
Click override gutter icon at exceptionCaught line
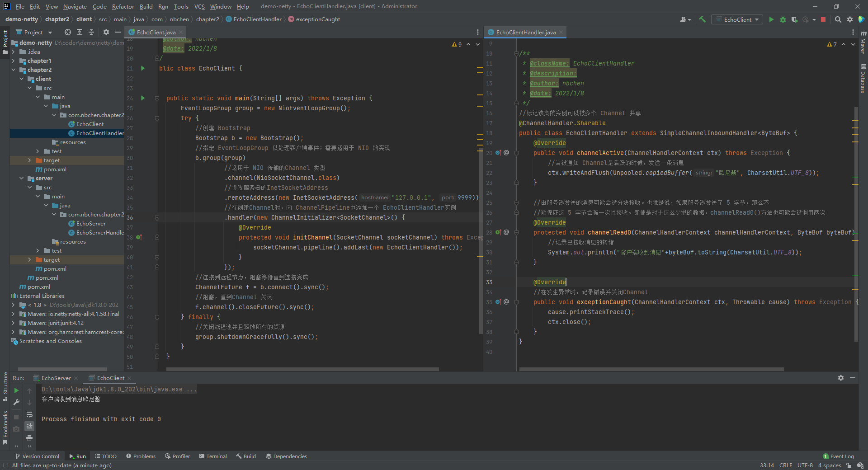[x=498, y=302]
